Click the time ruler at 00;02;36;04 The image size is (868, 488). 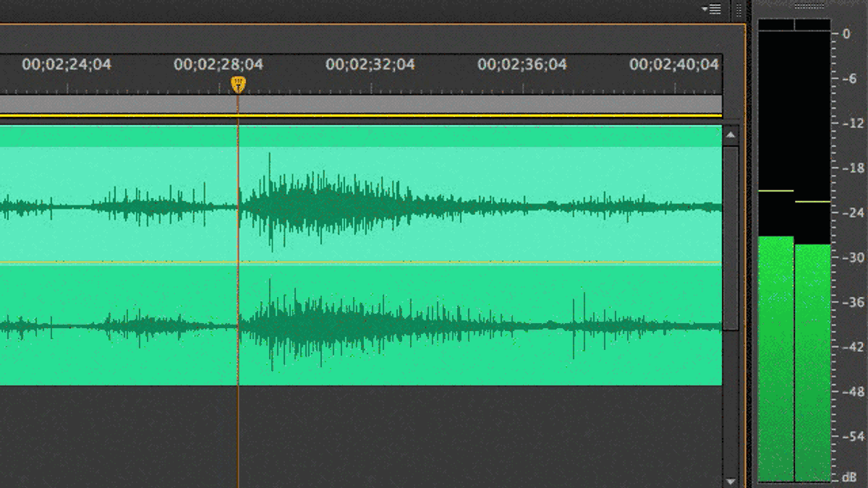[x=522, y=65]
